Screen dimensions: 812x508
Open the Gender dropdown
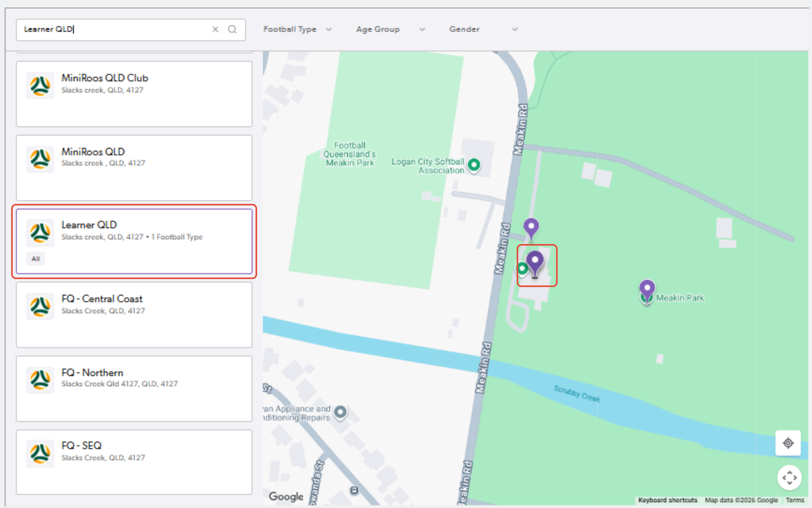(x=483, y=29)
